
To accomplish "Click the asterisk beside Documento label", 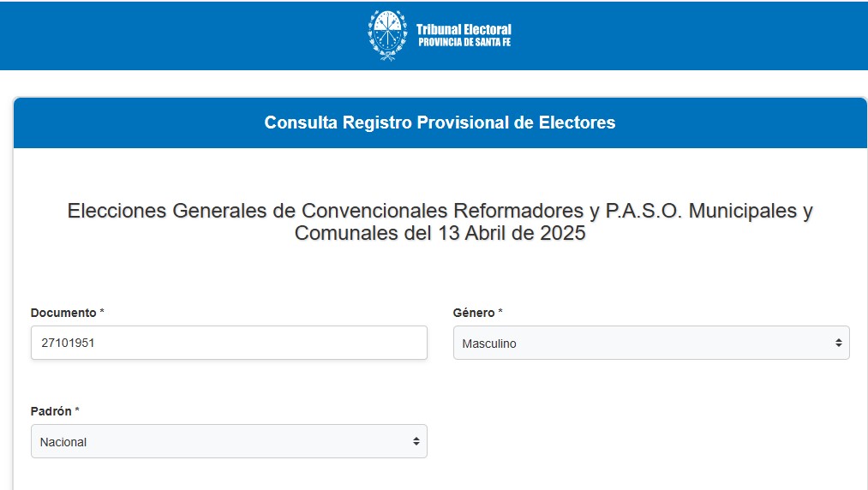I will pyautogui.click(x=102, y=313).
